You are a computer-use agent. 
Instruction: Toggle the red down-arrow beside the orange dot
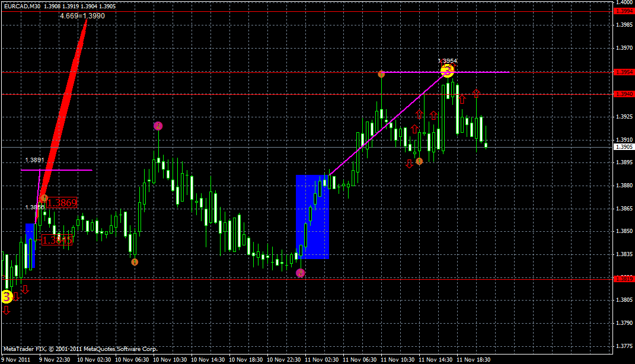pos(409,162)
